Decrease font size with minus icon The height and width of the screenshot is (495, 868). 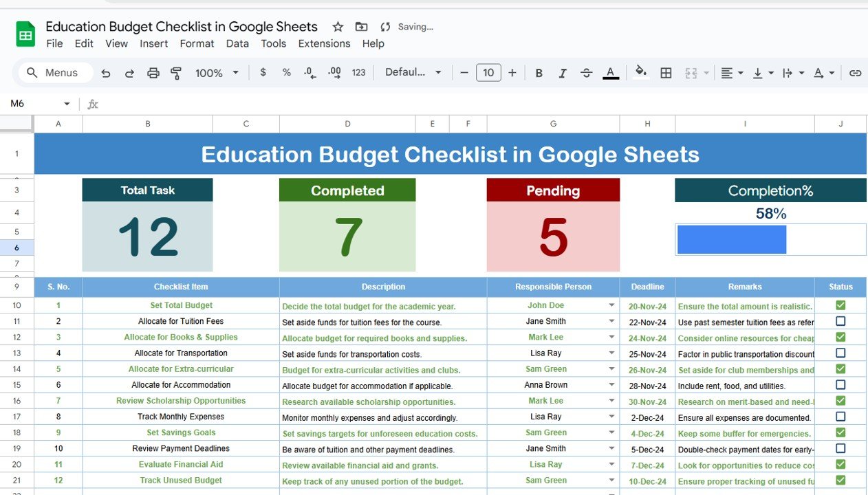click(x=464, y=72)
